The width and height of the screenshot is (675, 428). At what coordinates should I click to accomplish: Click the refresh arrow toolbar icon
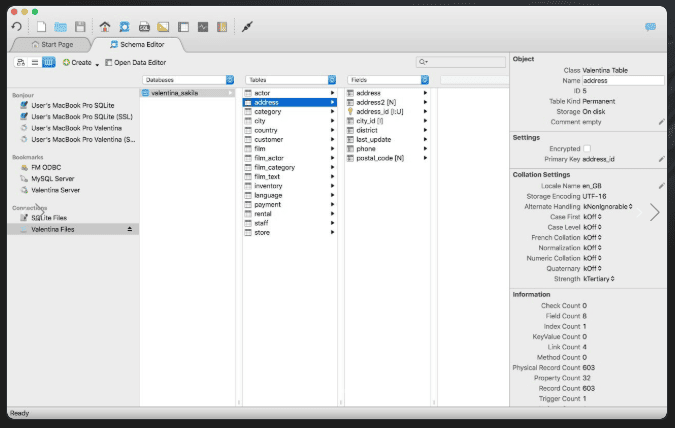(17, 27)
